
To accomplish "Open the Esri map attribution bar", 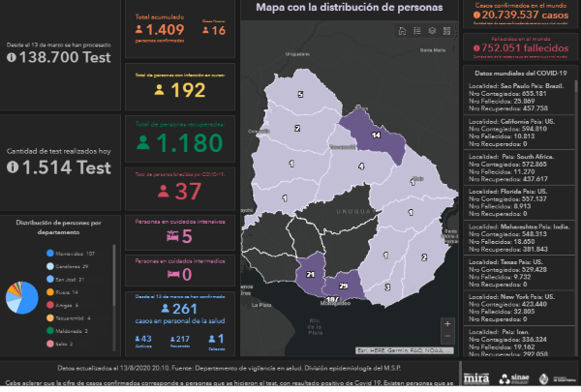I will [x=404, y=350].
